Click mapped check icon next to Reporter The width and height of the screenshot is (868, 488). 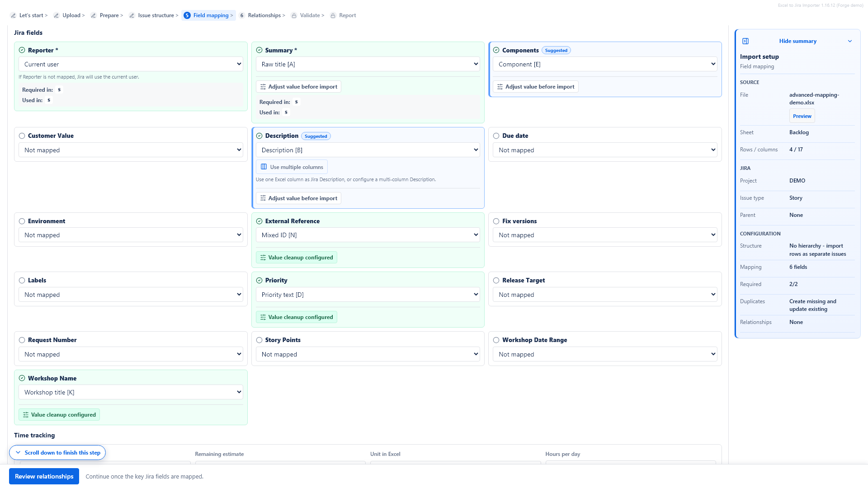click(x=22, y=50)
